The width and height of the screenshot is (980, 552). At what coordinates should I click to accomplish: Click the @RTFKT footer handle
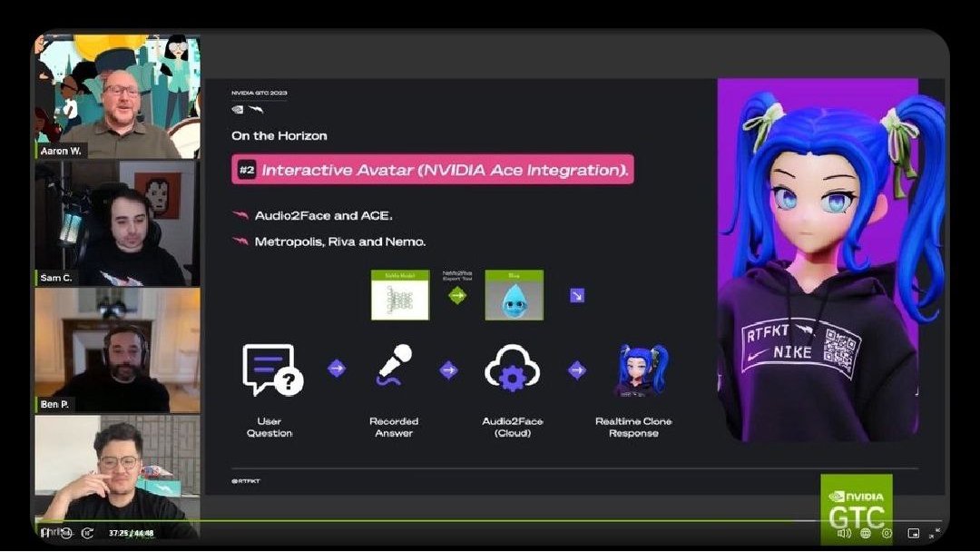(x=246, y=481)
